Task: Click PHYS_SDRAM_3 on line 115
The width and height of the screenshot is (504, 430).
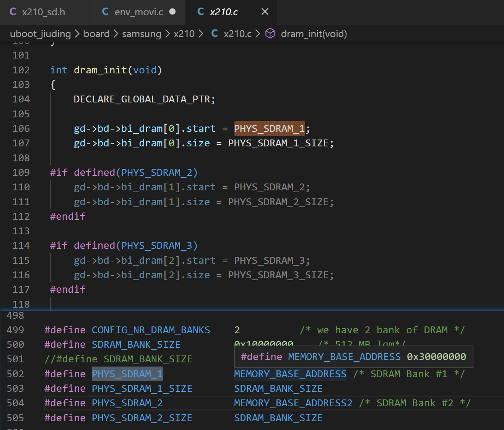Action: tap(269, 260)
